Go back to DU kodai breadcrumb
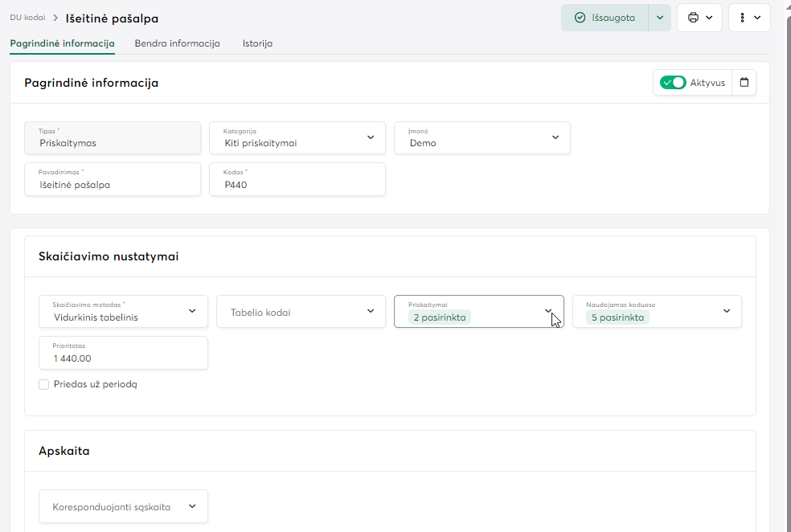The height and width of the screenshot is (532, 791). 27,17
